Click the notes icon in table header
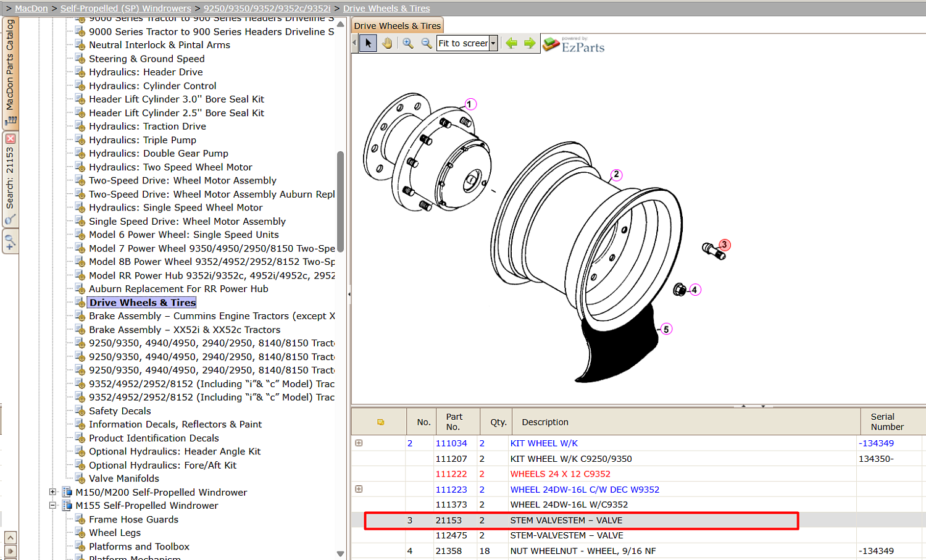Viewport: 926px width, 560px height. tap(381, 422)
